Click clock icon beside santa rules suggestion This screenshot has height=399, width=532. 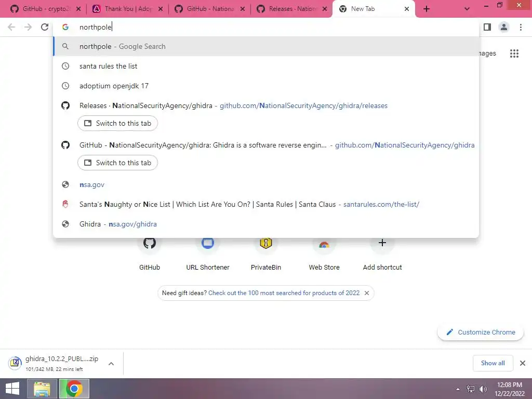(65, 66)
